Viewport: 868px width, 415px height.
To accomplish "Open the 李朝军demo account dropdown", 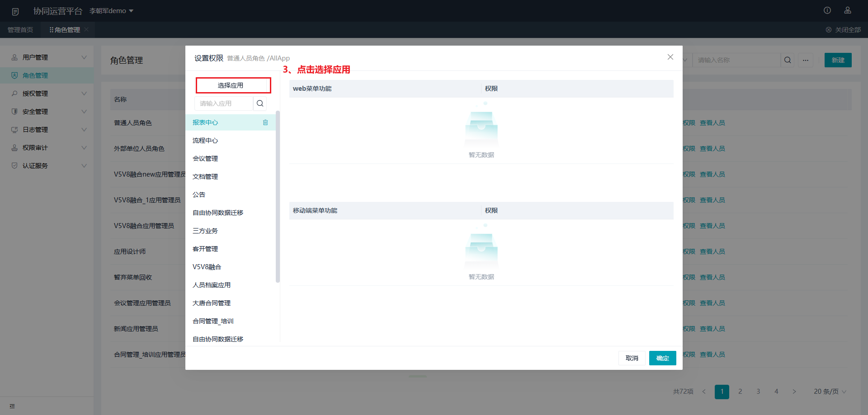I will pos(111,11).
